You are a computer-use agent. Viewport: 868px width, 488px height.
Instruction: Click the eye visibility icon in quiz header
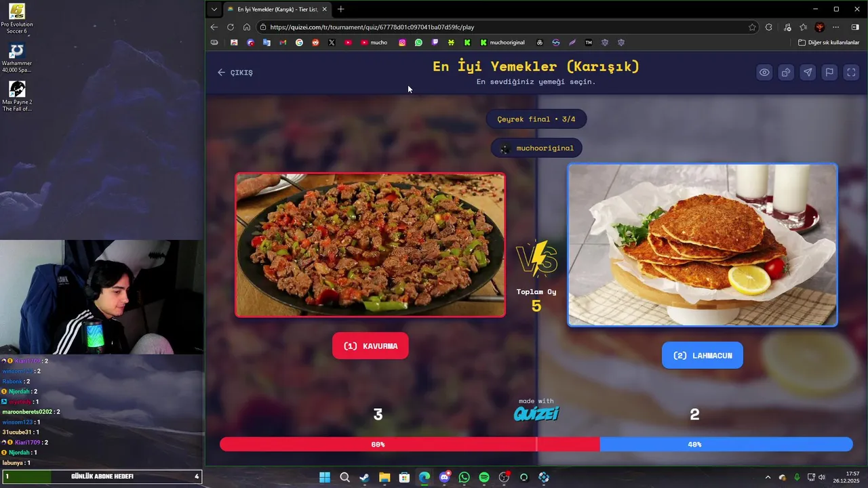click(764, 73)
